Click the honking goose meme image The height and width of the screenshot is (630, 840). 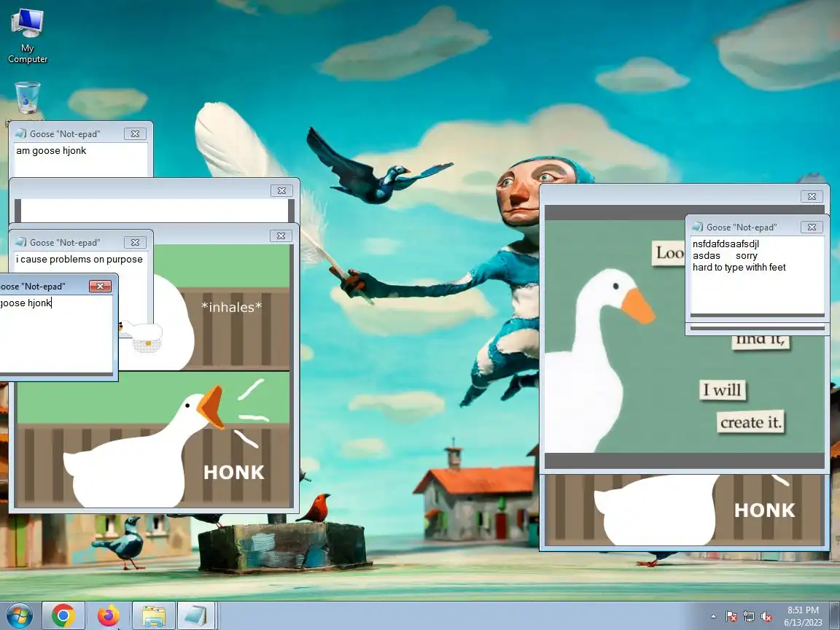click(x=153, y=439)
